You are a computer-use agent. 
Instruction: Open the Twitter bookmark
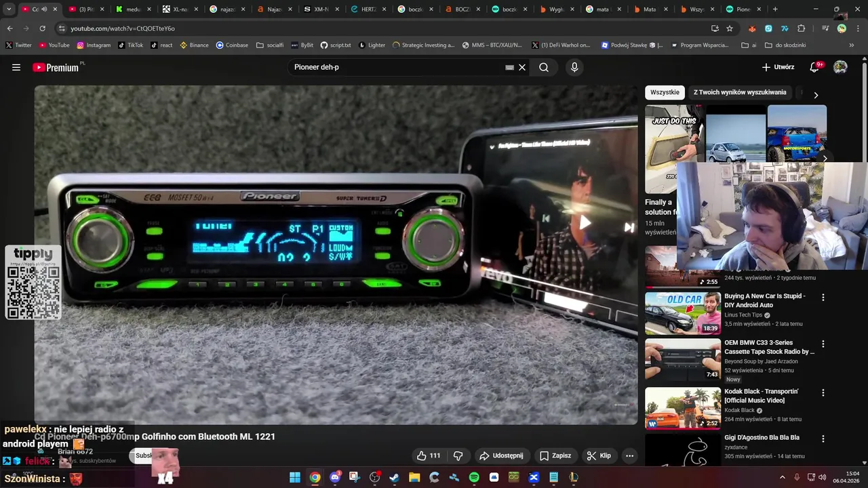click(18, 45)
